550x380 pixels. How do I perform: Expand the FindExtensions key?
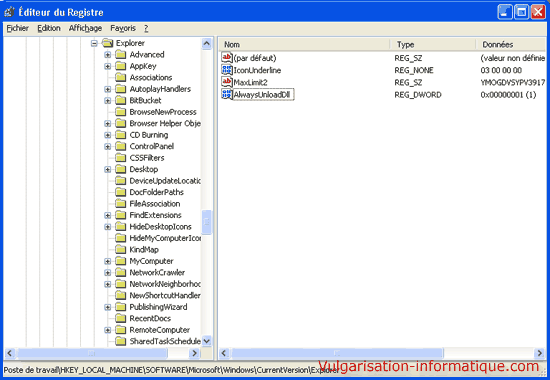click(x=108, y=215)
